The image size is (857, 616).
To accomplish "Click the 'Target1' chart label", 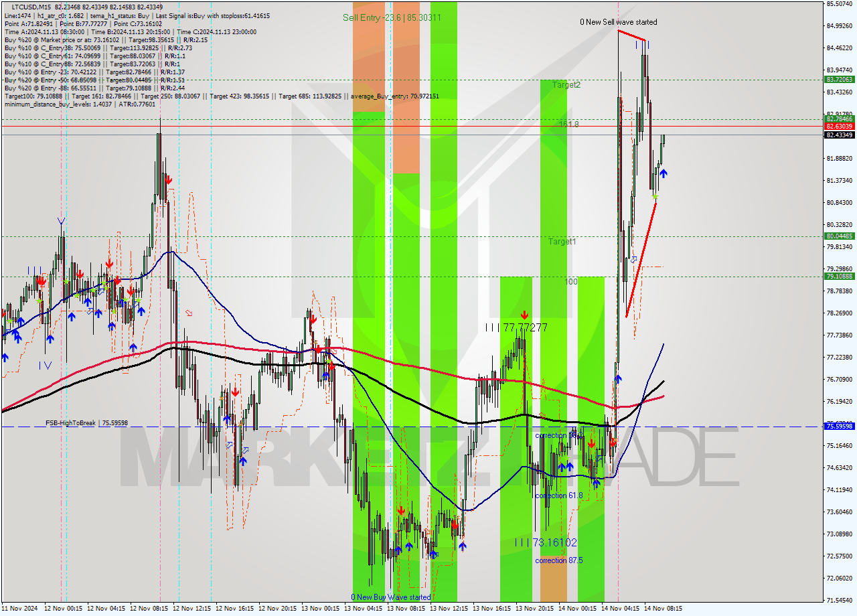I will click(x=562, y=242).
